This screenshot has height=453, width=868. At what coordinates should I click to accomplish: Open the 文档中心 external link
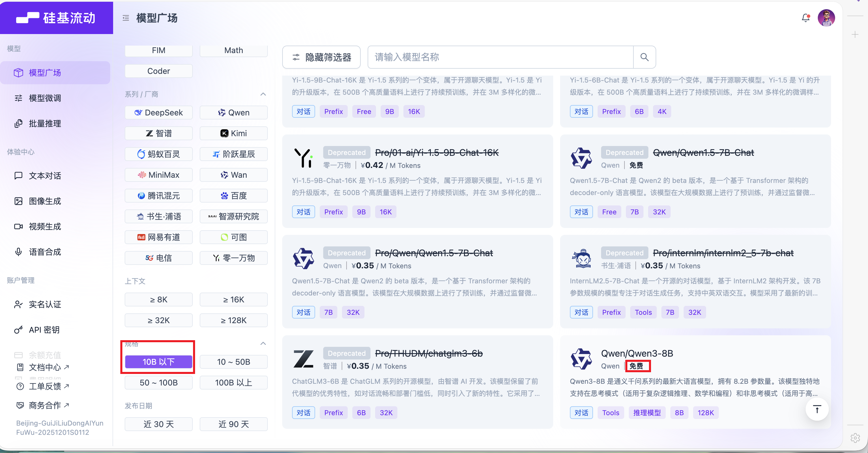coord(45,367)
